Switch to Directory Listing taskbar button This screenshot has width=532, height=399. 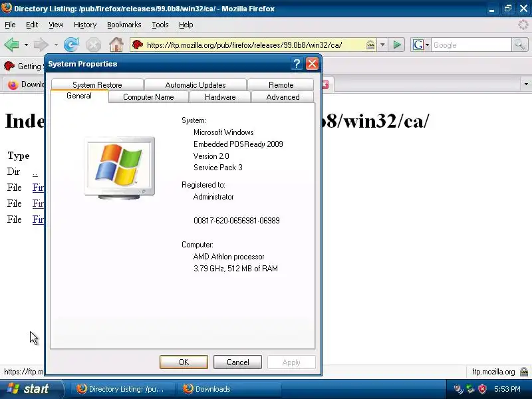pos(122,389)
